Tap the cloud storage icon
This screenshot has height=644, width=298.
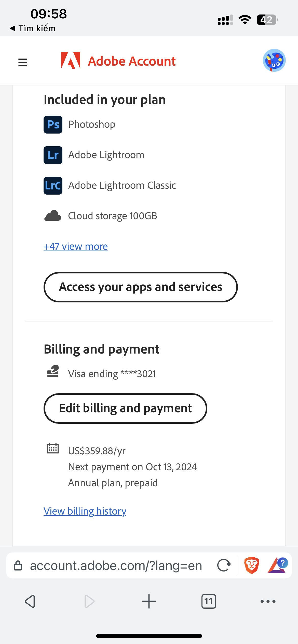coord(53,216)
